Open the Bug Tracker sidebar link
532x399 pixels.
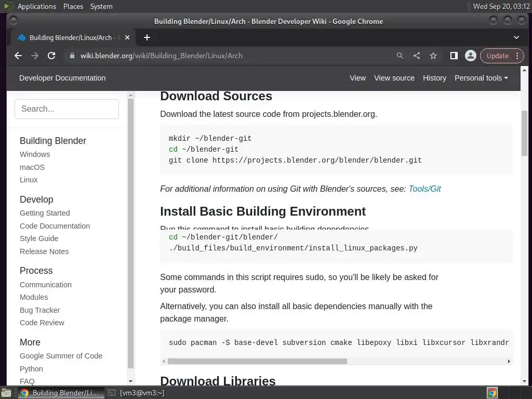pos(40,310)
